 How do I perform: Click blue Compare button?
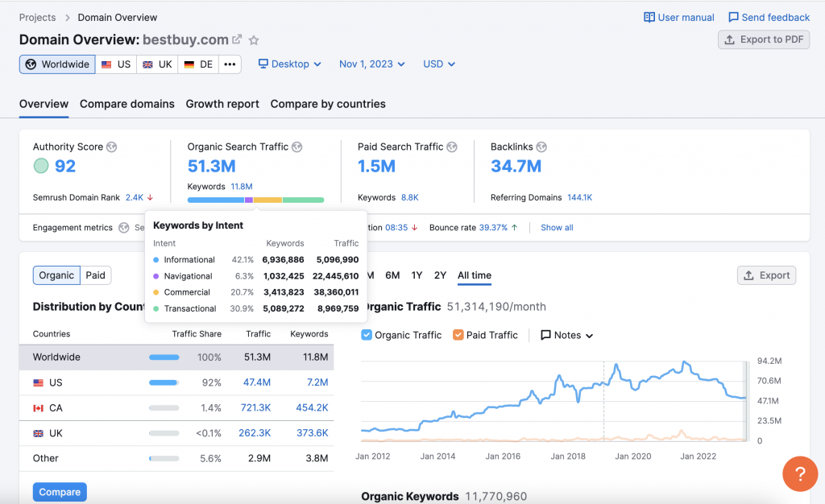tap(60, 492)
